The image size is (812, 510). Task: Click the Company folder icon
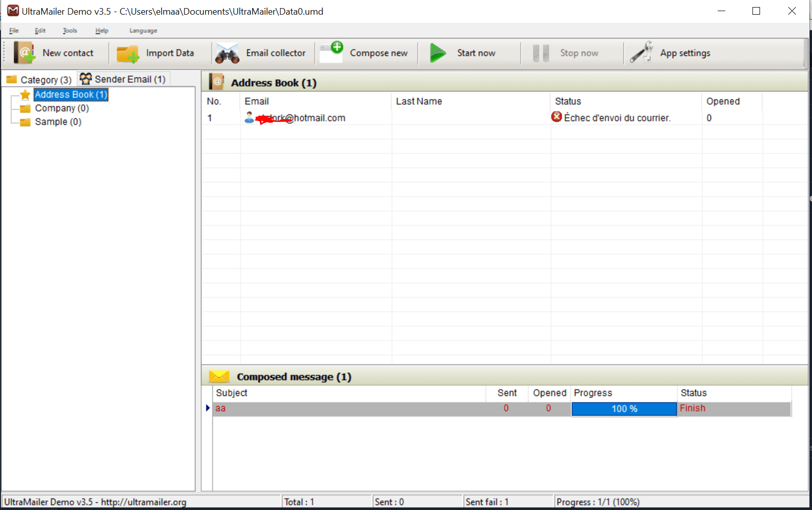click(x=25, y=109)
